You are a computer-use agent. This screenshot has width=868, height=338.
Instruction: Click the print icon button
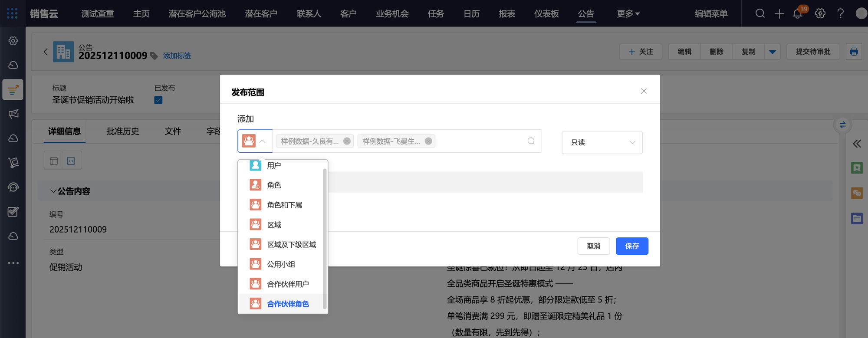pyautogui.click(x=854, y=52)
